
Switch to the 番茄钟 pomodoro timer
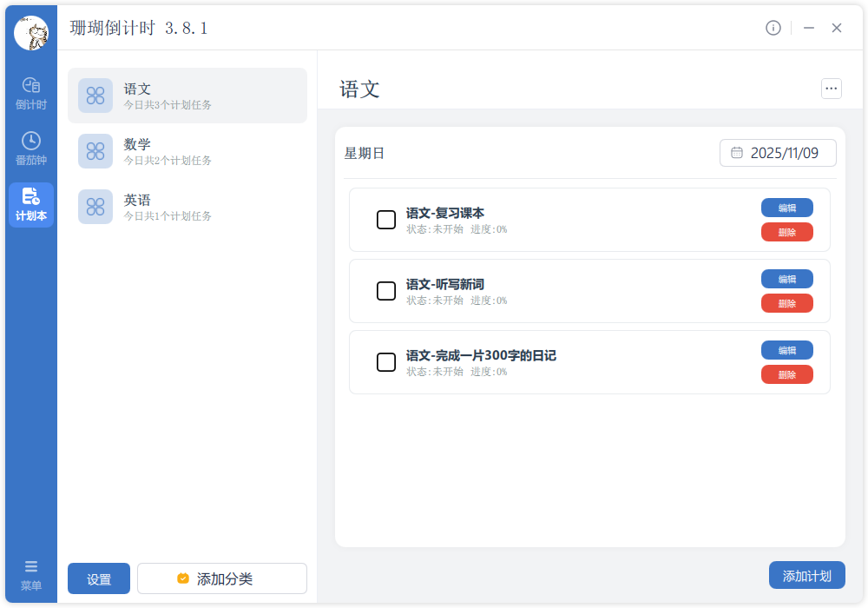(x=31, y=150)
